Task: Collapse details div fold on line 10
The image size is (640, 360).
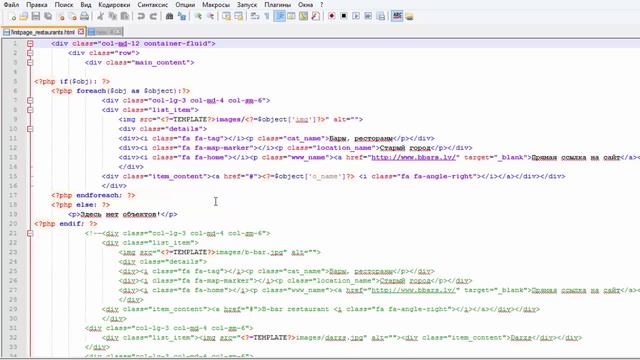Action: [x=30, y=129]
